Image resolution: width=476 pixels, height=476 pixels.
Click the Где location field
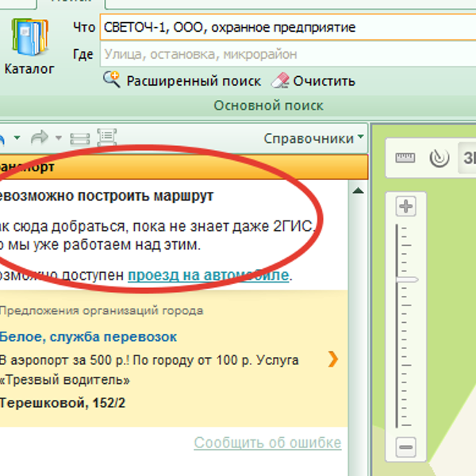pyautogui.click(x=289, y=54)
